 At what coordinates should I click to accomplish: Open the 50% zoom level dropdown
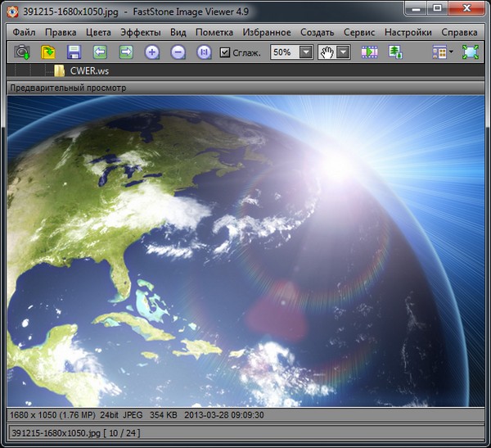pos(306,52)
